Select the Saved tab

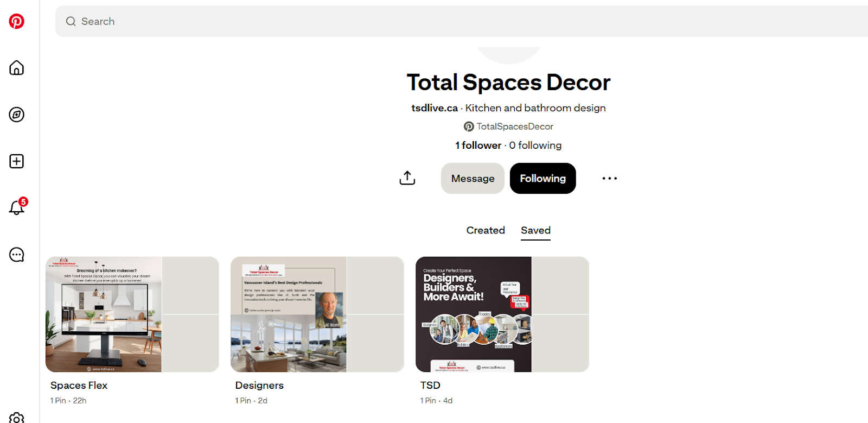(x=535, y=230)
